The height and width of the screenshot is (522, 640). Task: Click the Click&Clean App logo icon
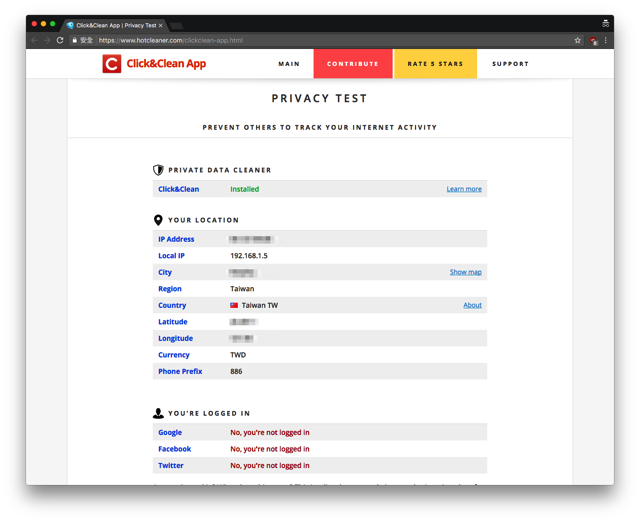tap(111, 64)
